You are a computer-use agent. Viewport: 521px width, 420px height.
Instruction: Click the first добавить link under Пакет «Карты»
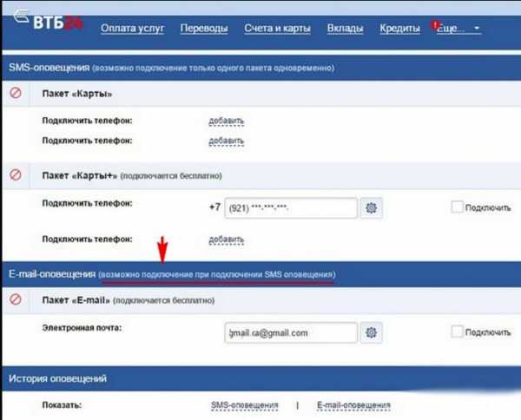click(227, 121)
